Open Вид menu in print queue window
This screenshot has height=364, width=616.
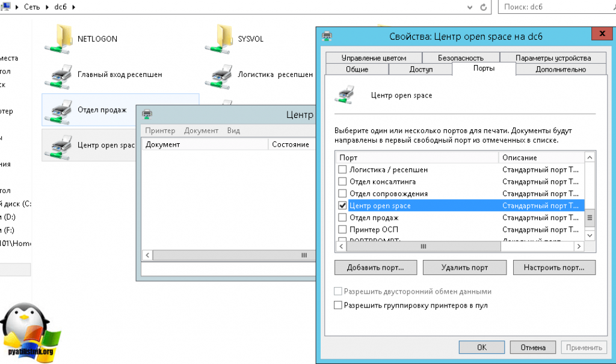(x=233, y=131)
